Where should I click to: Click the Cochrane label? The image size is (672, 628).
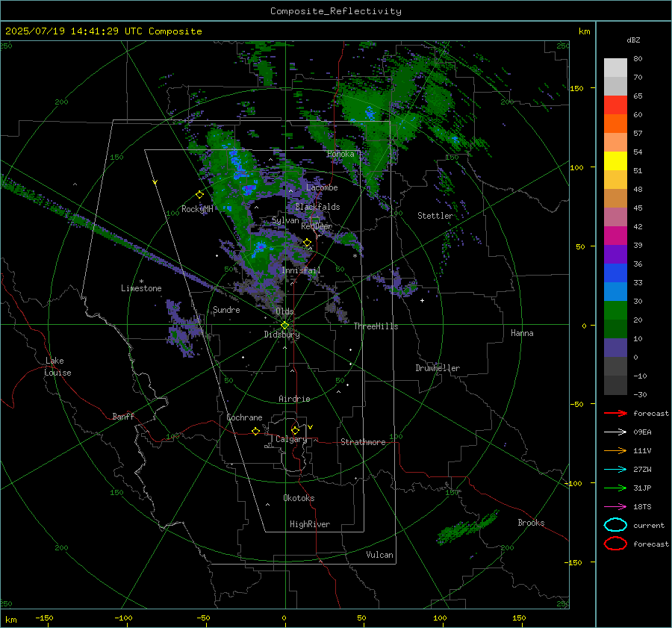click(x=244, y=417)
